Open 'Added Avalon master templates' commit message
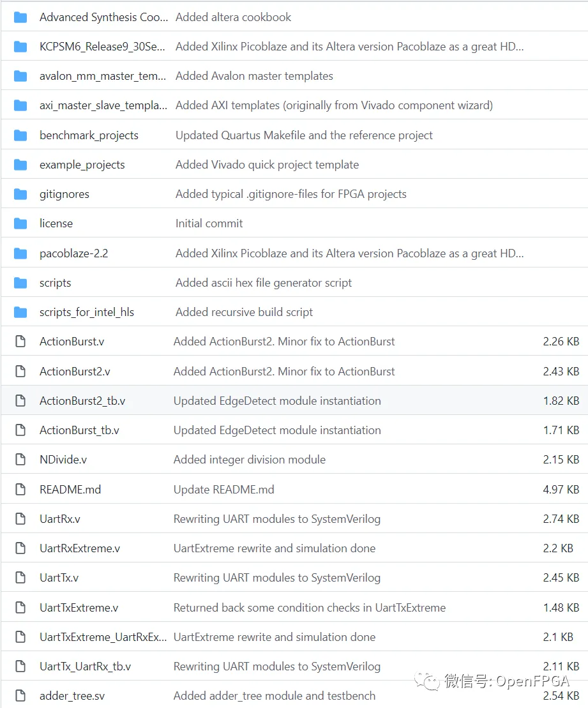Screen dimensions: 588x708 pyautogui.click(x=254, y=76)
